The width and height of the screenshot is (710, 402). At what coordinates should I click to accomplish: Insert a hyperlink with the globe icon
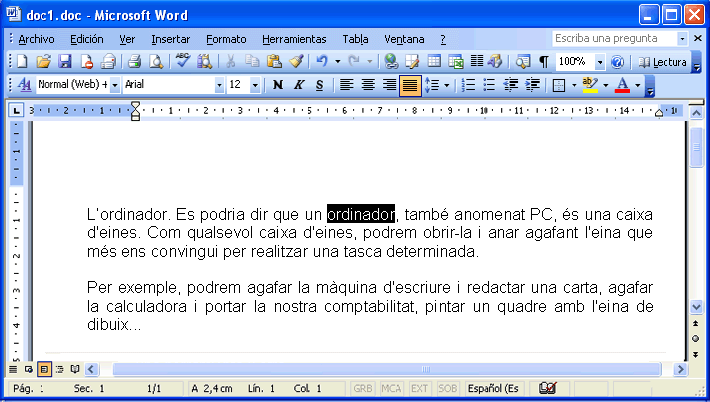tap(391, 62)
